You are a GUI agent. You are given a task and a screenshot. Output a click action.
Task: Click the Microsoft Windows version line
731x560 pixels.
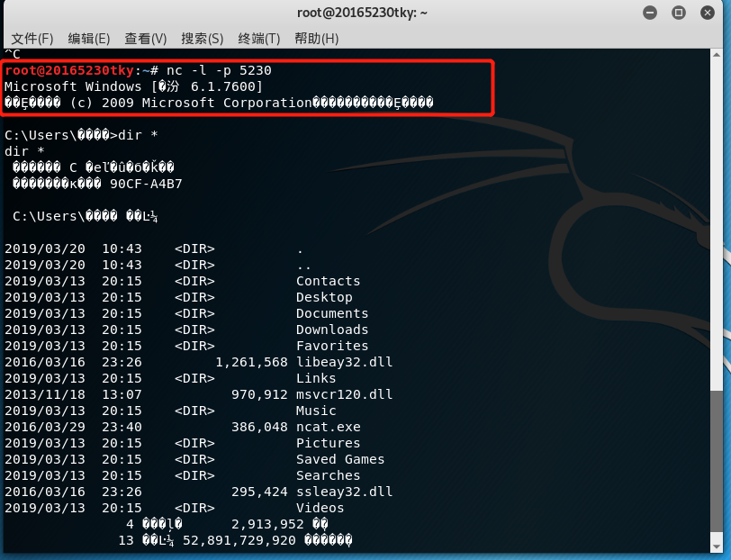point(134,86)
